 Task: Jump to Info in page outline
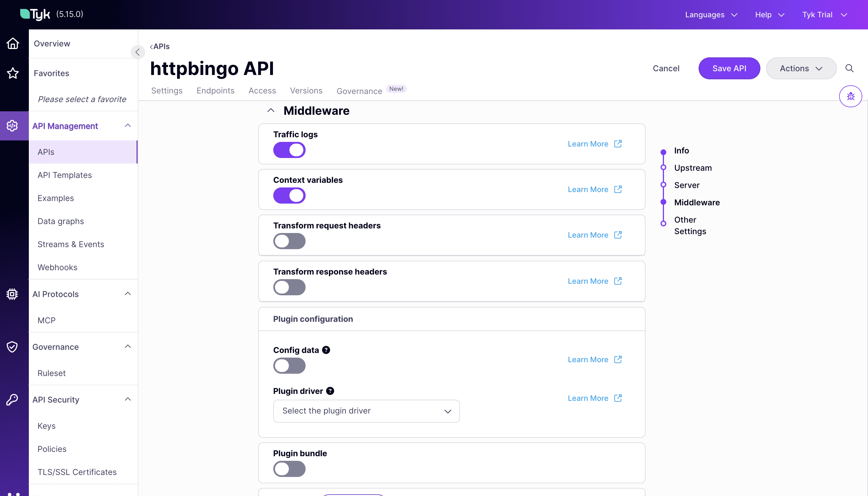coord(681,151)
